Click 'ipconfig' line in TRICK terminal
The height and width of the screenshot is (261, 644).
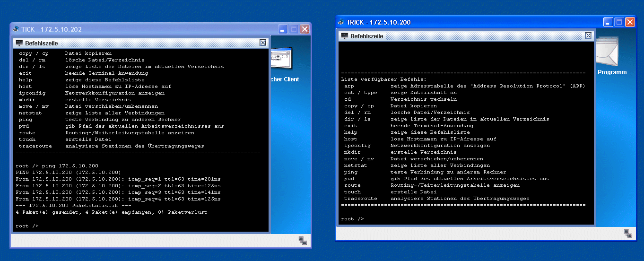tap(417, 146)
